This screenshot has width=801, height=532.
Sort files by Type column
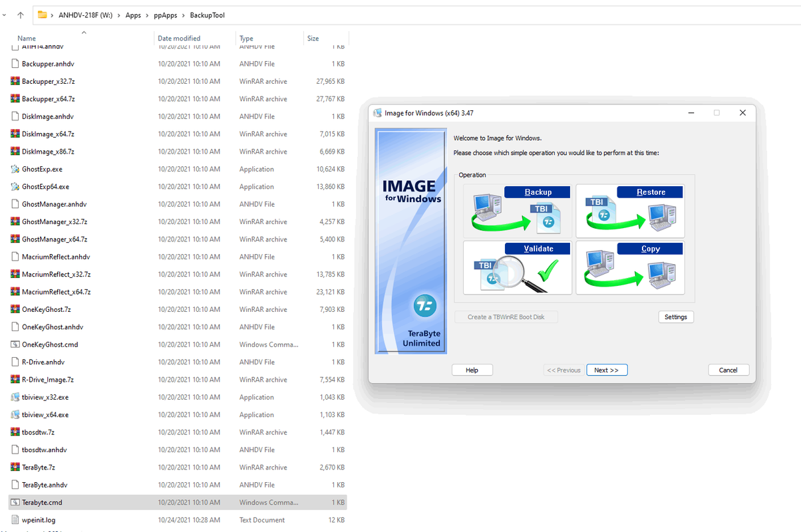[x=246, y=39]
